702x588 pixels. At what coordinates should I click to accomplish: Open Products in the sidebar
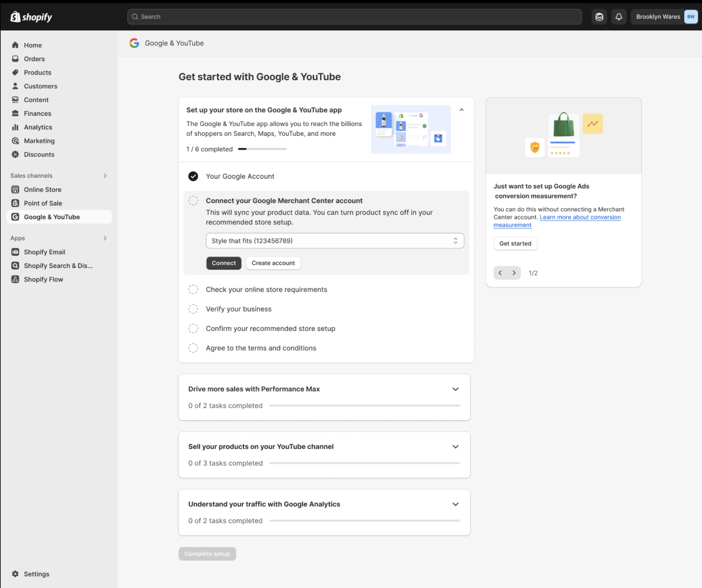pos(59,72)
